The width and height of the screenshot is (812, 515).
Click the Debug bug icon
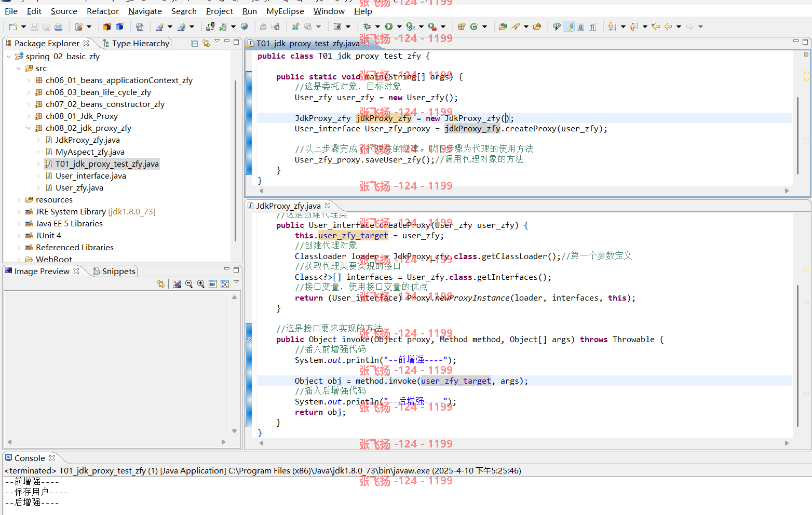point(367,26)
